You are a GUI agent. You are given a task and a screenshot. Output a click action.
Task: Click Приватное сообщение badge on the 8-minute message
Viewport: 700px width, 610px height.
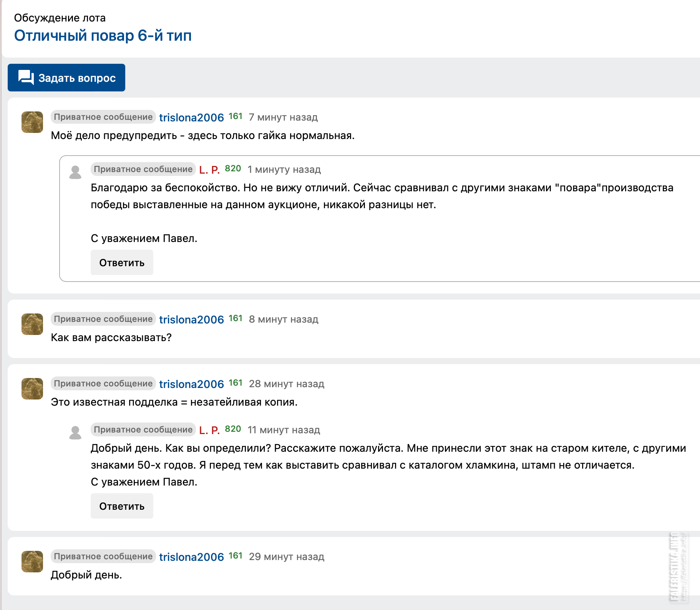click(103, 319)
